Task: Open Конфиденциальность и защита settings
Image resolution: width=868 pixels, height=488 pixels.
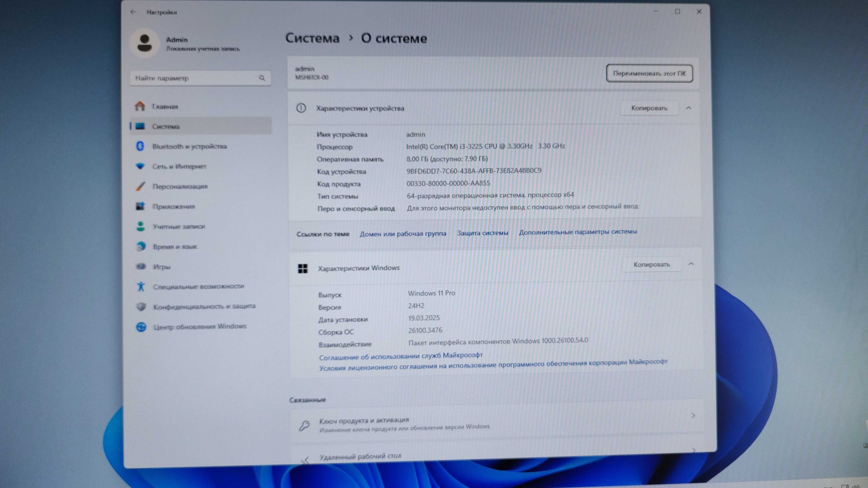Action: pos(201,306)
